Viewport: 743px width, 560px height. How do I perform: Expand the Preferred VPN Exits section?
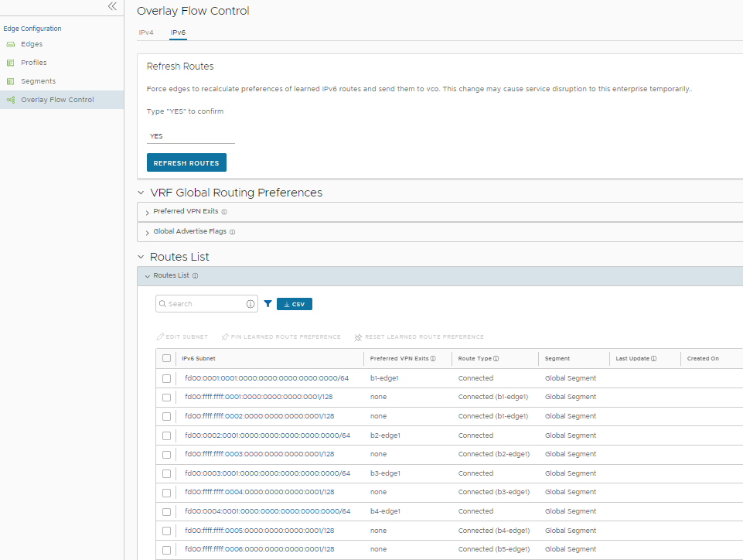(x=147, y=212)
